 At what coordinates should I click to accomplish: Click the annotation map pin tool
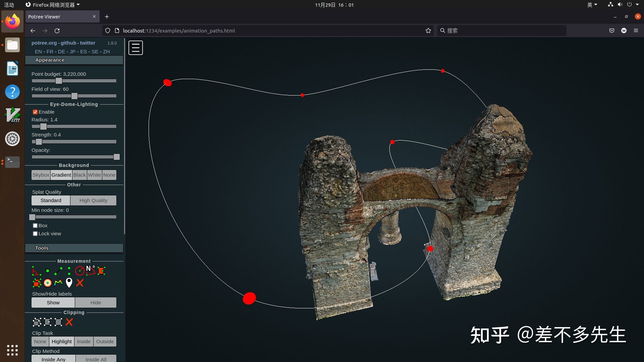click(69, 283)
